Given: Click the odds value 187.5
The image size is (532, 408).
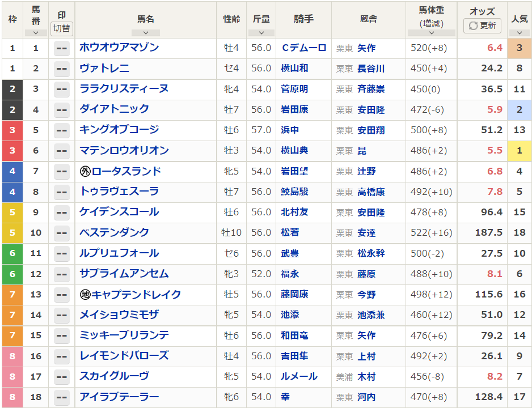Looking at the screenshot, I should pos(488,232).
